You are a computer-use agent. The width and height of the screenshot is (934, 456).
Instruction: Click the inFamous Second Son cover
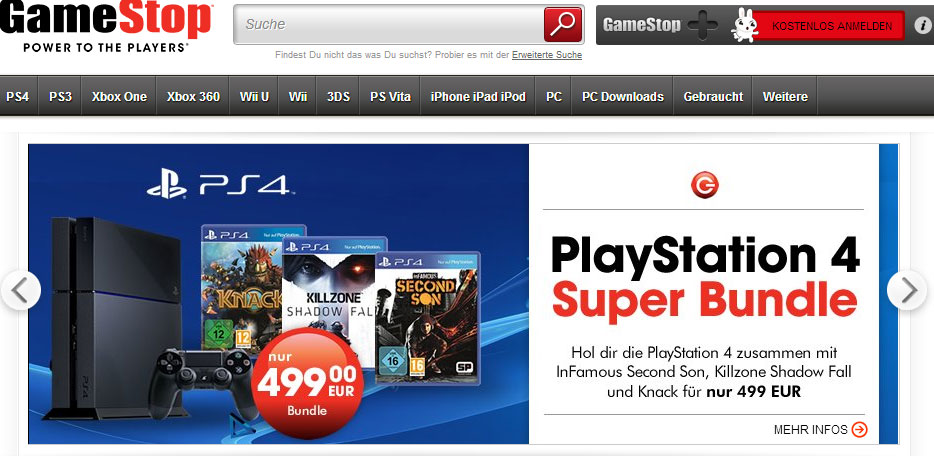(427, 318)
